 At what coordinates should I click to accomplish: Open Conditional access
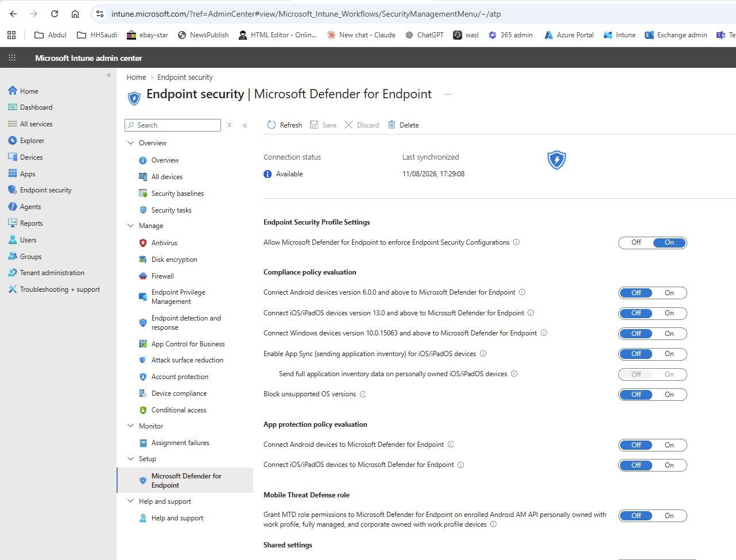pyautogui.click(x=179, y=410)
